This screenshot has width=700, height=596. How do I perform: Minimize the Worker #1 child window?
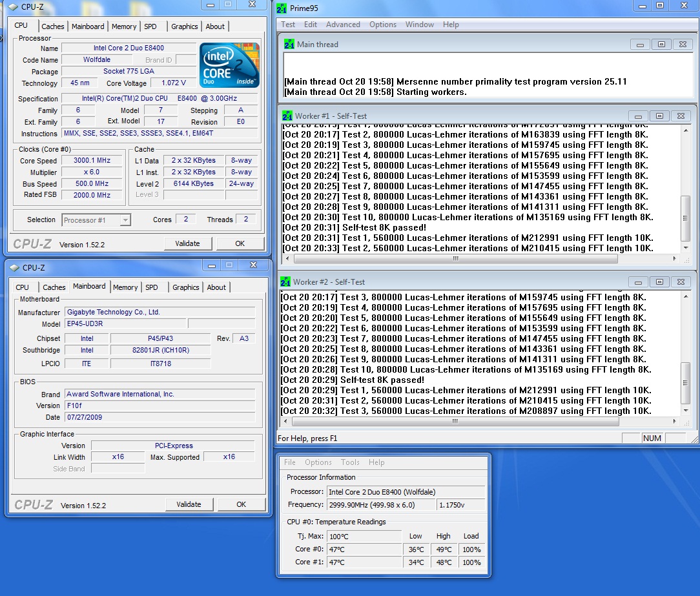(x=638, y=116)
